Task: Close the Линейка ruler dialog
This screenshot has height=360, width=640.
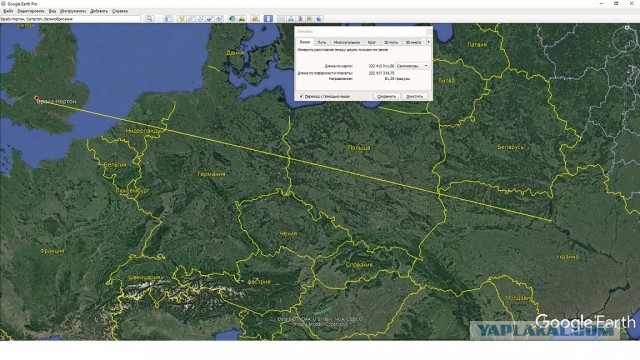Action: point(429,31)
